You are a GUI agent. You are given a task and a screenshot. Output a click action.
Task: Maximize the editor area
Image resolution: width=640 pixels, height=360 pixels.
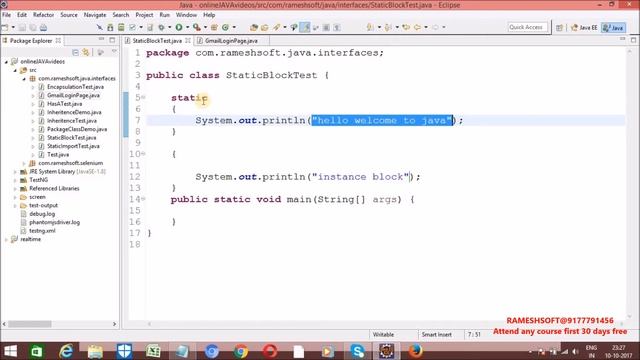(633, 40)
